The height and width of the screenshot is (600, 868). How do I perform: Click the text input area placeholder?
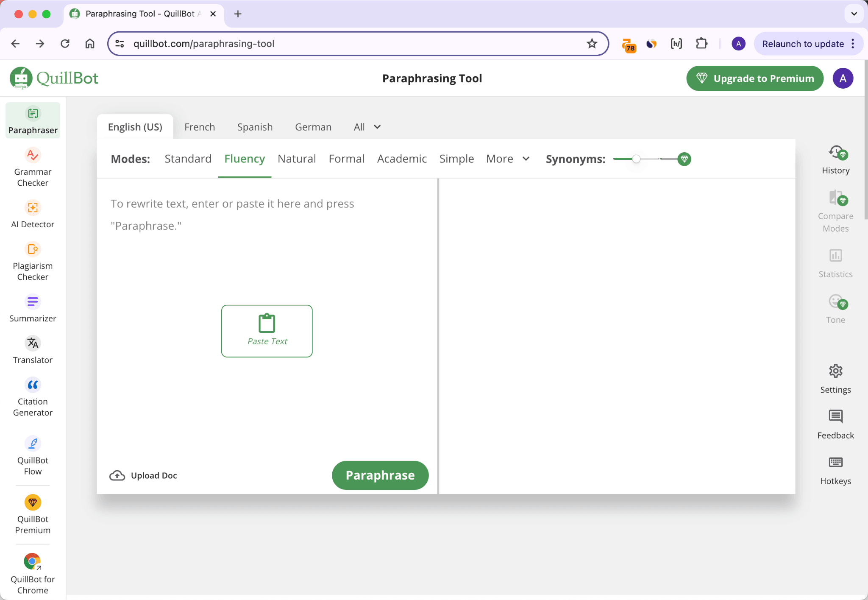tap(232, 215)
